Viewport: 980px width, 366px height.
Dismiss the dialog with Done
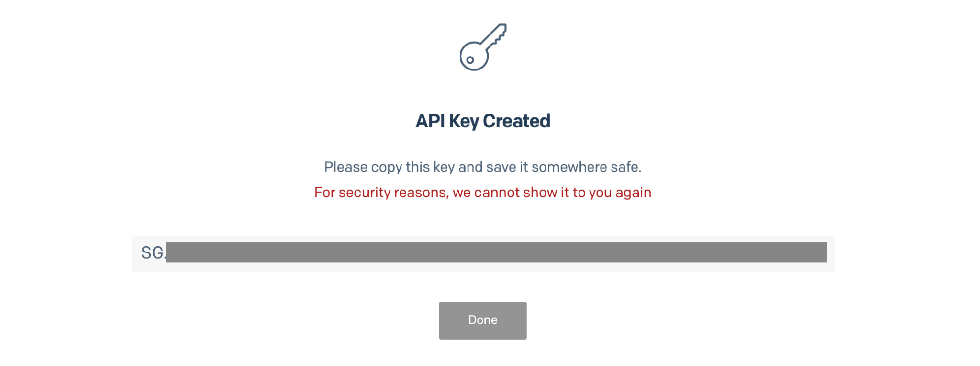482,320
